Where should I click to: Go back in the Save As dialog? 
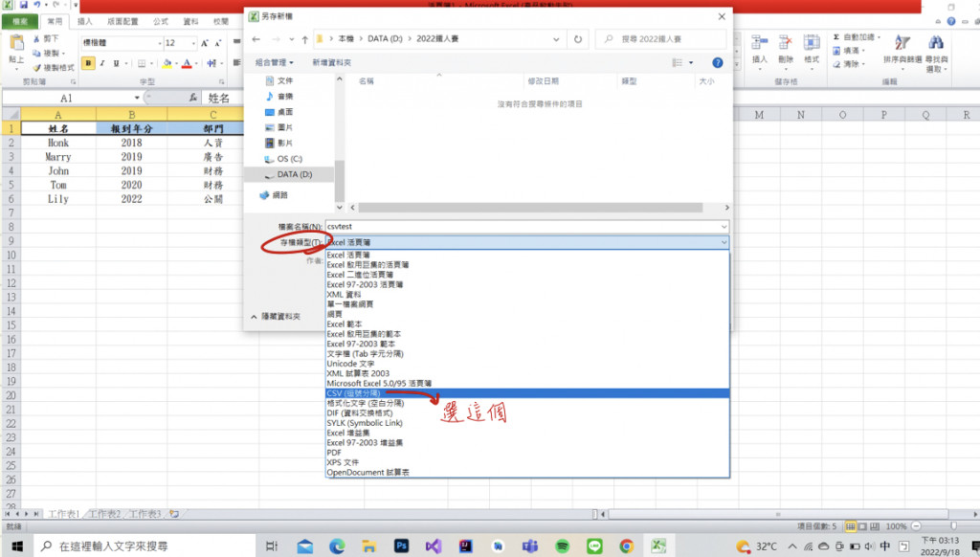click(x=256, y=38)
